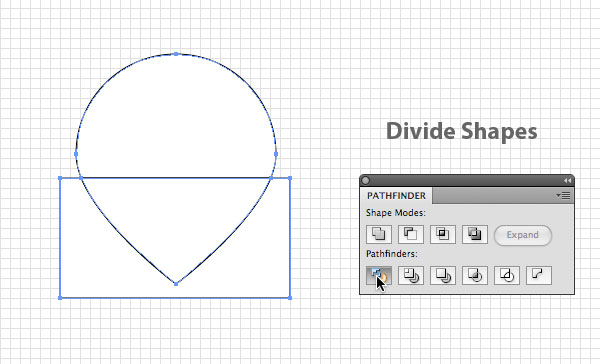Image resolution: width=600 pixels, height=364 pixels.
Task: Apply the Minus Front shape mode
Action: point(411,234)
